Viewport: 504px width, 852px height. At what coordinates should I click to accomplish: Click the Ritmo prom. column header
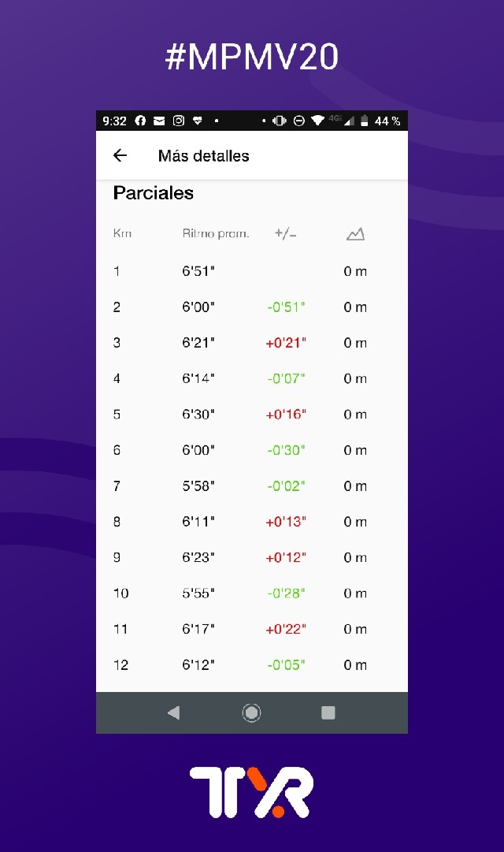pos(215,233)
